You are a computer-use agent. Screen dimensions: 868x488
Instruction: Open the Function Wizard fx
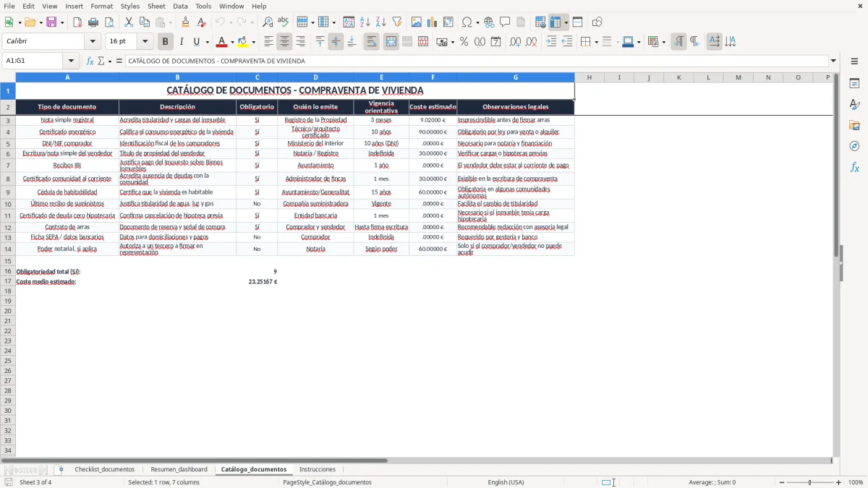[90, 61]
